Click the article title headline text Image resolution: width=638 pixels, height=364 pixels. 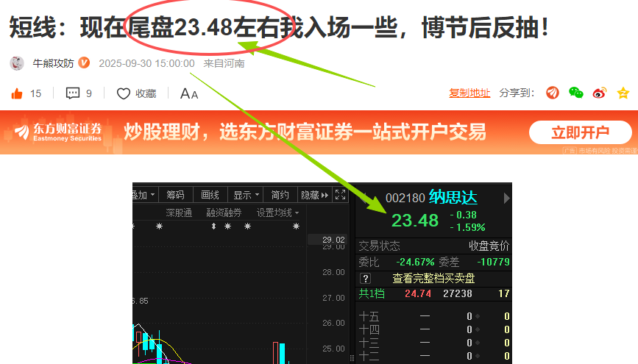(x=279, y=28)
